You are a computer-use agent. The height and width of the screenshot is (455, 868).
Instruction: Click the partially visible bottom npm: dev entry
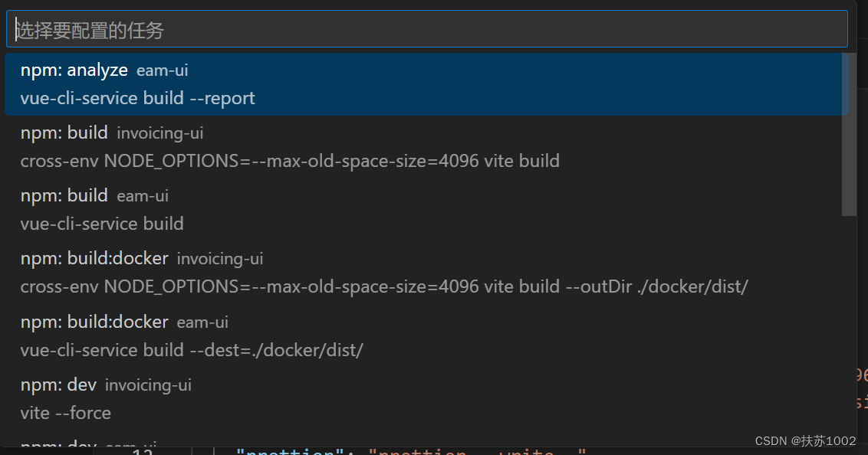pyautogui.click(x=58, y=444)
